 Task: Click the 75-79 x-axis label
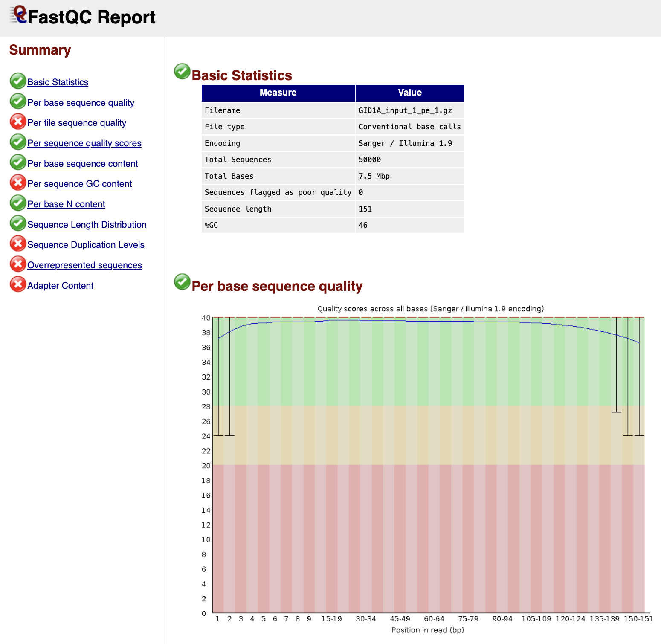coord(468,619)
